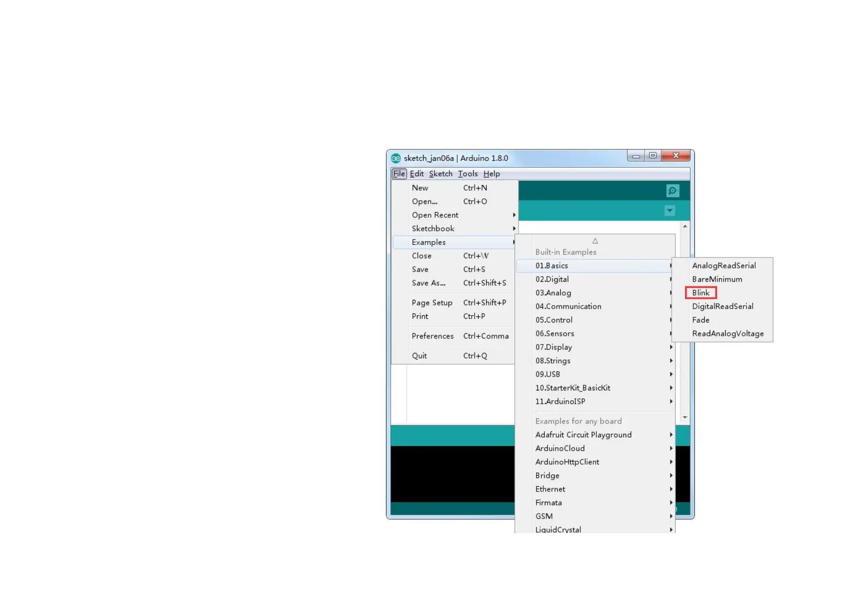The height and width of the screenshot is (614, 868).
Task: Expand the 01.Basics examples category
Action: click(x=595, y=266)
